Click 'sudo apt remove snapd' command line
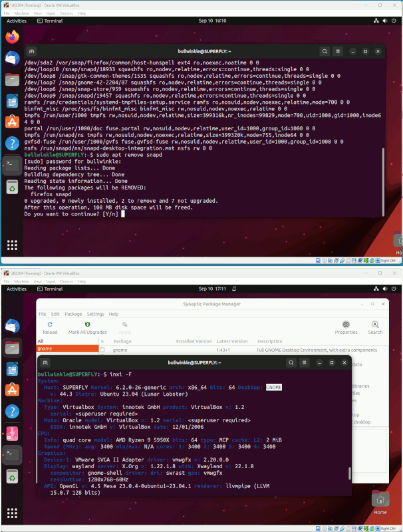Image resolution: width=403 pixels, height=532 pixels. click(129, 155)
